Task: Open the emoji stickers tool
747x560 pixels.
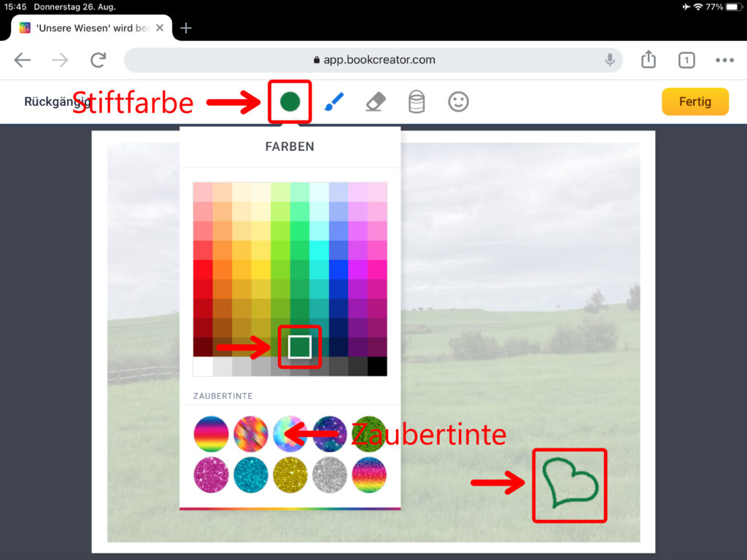Action: tap(458, 102)
